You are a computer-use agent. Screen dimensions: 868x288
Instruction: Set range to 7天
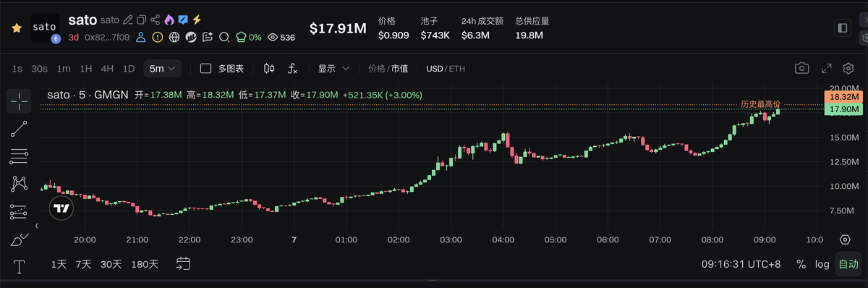[x=84, y=264]
